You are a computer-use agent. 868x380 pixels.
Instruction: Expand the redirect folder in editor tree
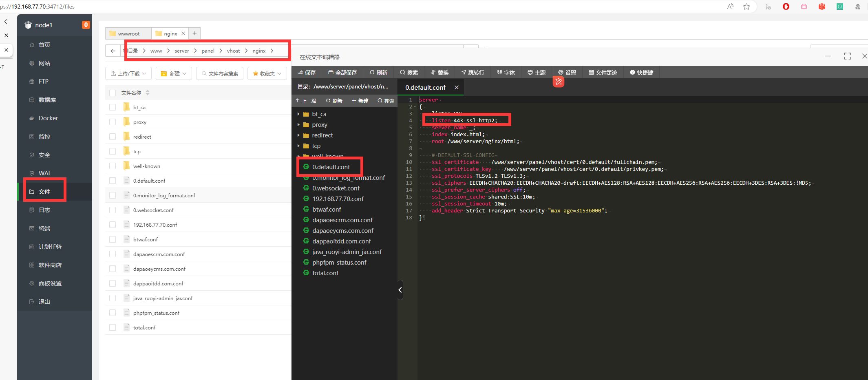pos(298,135)
